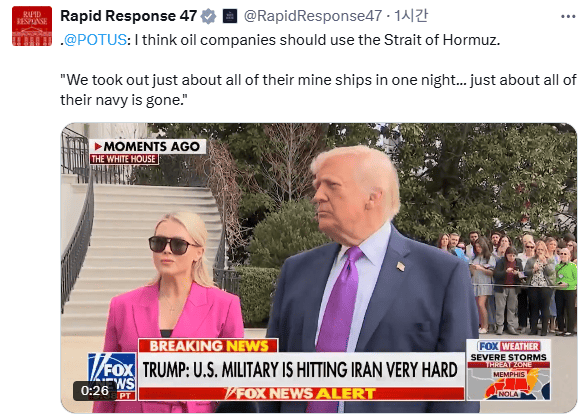Click the blue verified checkmark badge

[x=208, y=17]
